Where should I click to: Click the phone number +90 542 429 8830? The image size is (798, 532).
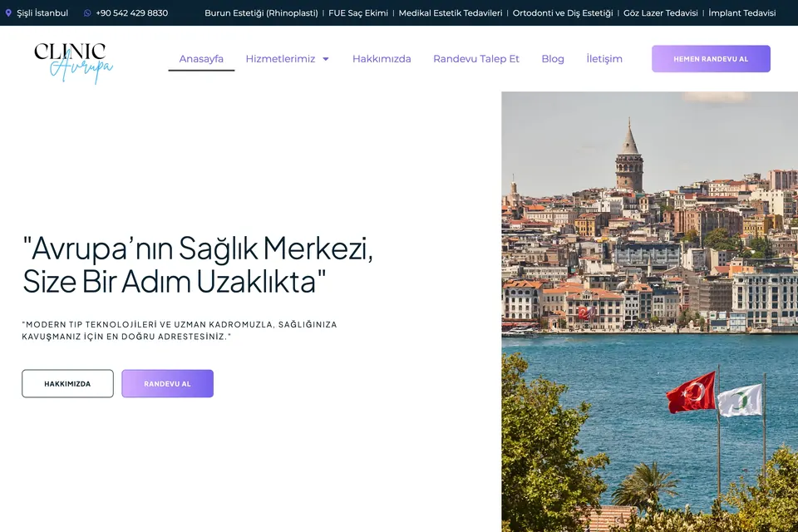point(132,13)
